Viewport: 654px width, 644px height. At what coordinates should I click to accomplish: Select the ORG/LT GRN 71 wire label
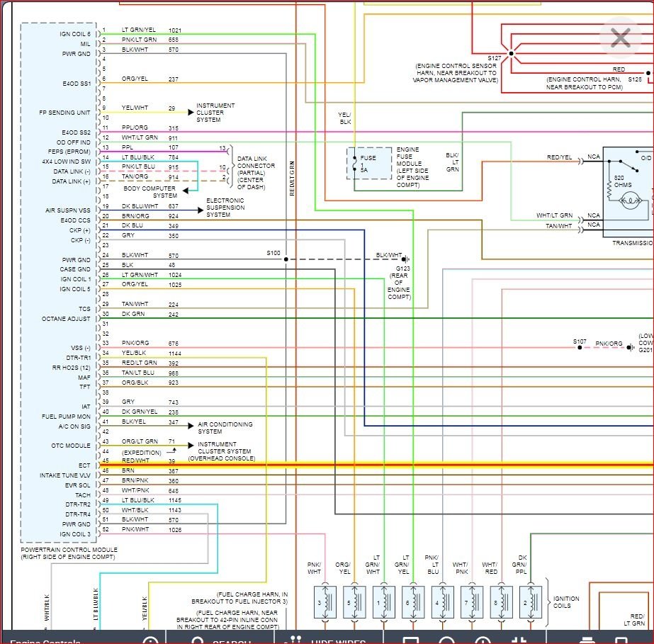(x=148, y=441)
